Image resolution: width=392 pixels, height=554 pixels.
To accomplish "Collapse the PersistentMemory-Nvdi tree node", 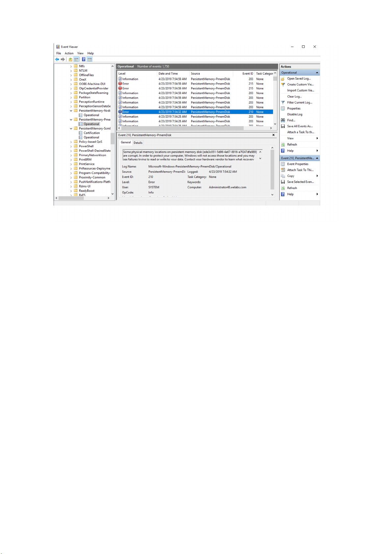I will point(71,111).
